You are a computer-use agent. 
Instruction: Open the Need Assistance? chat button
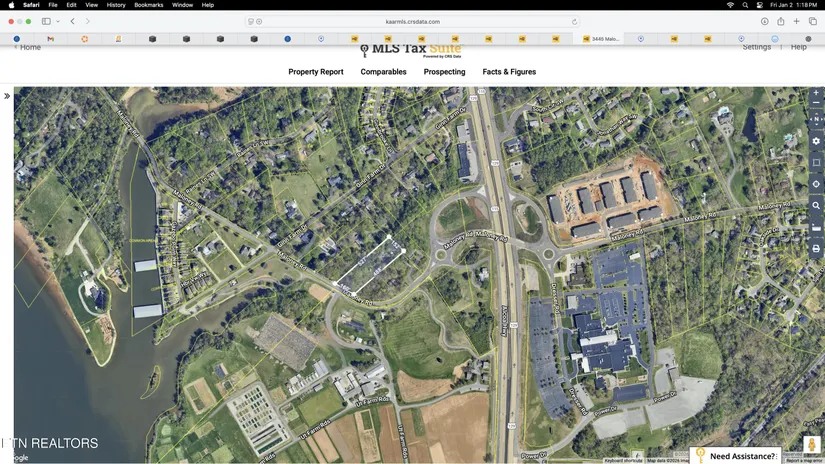tap(742, 456)
